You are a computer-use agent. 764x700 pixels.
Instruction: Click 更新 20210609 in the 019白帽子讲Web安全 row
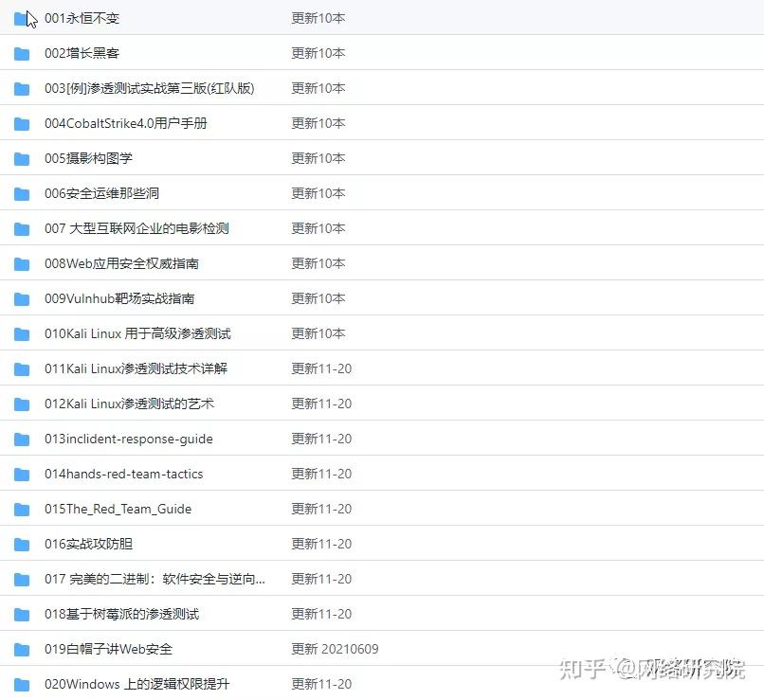[x=335, y=649]
